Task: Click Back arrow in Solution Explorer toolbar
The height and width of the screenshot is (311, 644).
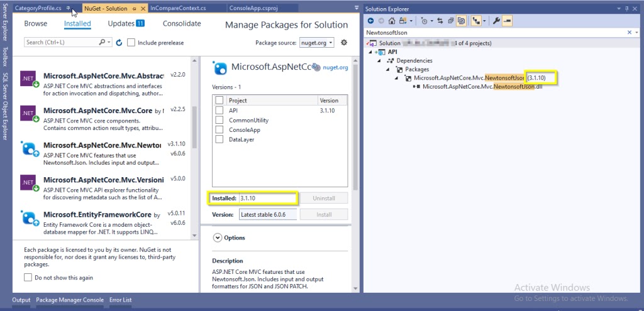Action: [x=370, y=21]
